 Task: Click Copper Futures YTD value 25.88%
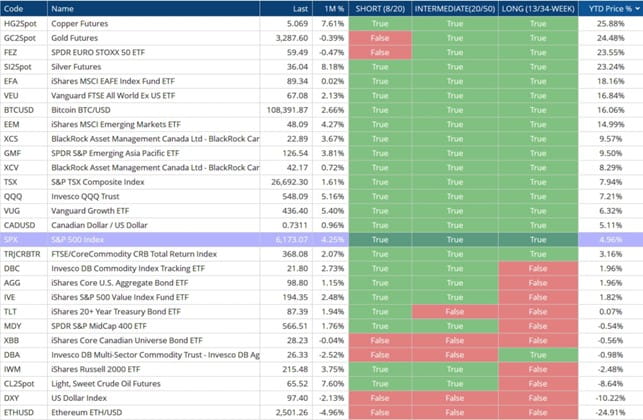pos(611,24)
